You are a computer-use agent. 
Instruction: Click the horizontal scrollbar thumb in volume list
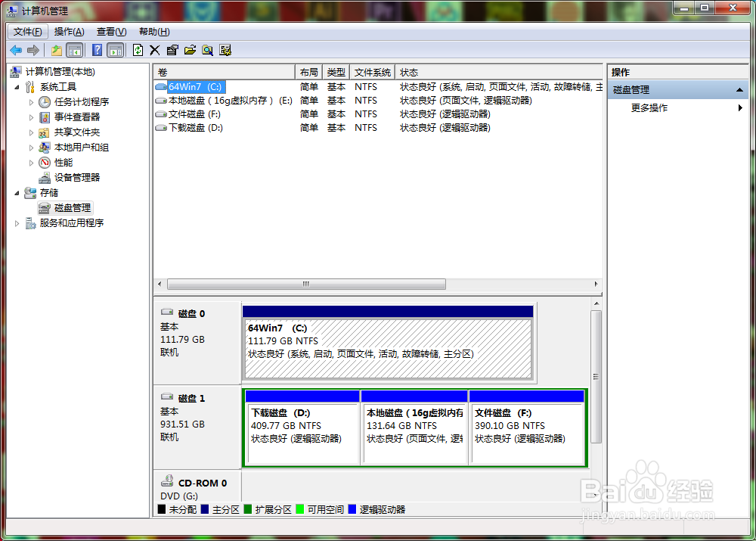pyautogui.click(x=306, y=284)
